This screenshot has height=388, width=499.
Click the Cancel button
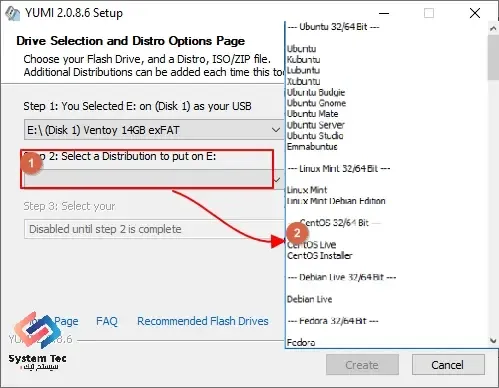pos(448,365)
